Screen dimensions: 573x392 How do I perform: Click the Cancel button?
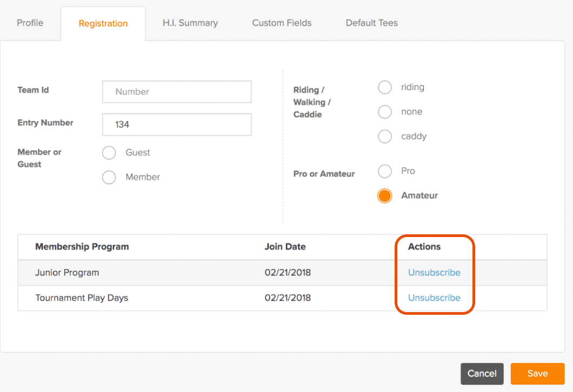point(482,374)
